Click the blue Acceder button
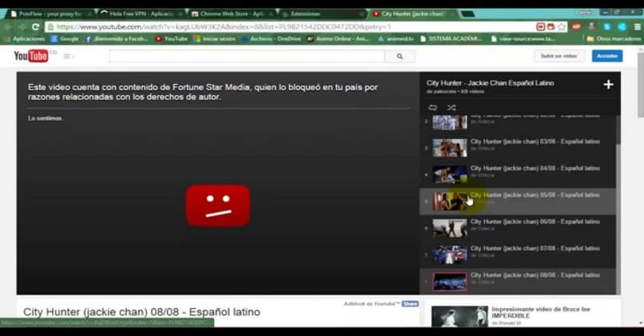Image resolution: width=644 pixels, height=336 pixels. pyautogui.click(x=607, y=56)
